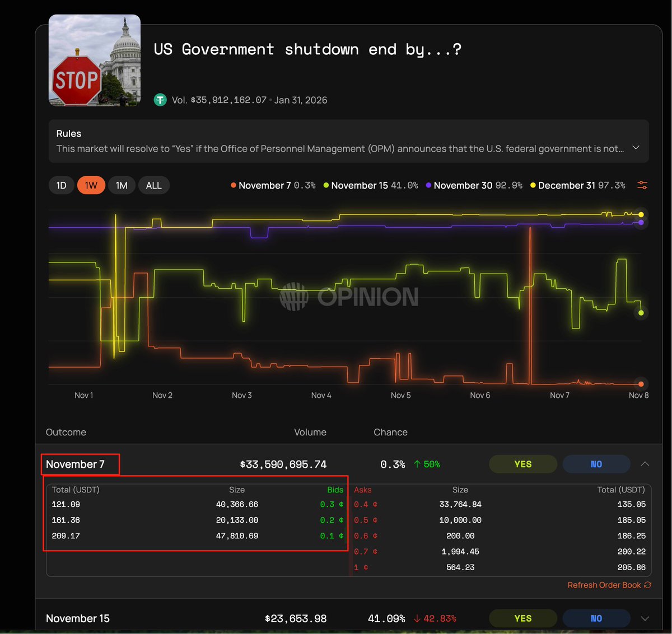
Task: Toggle November 7 series in legend
Action: [x=273, y=185]
